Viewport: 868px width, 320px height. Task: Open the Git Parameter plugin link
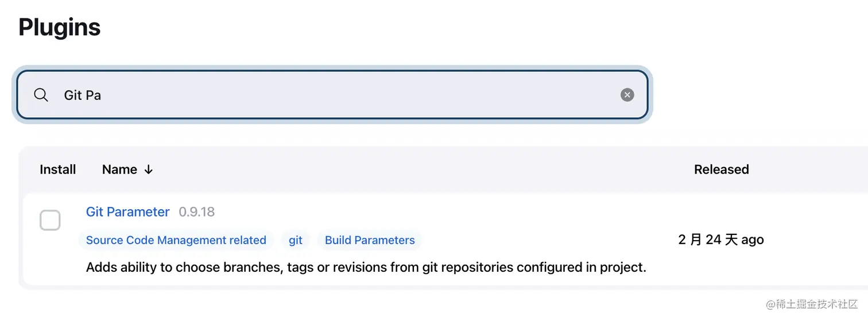point(127,212)
